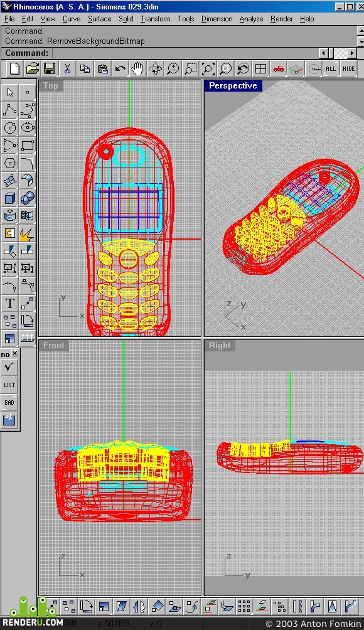The height and width of the screenshot is (630, 364).
Task: Open the Surface menu
Action: coord(100,19)
